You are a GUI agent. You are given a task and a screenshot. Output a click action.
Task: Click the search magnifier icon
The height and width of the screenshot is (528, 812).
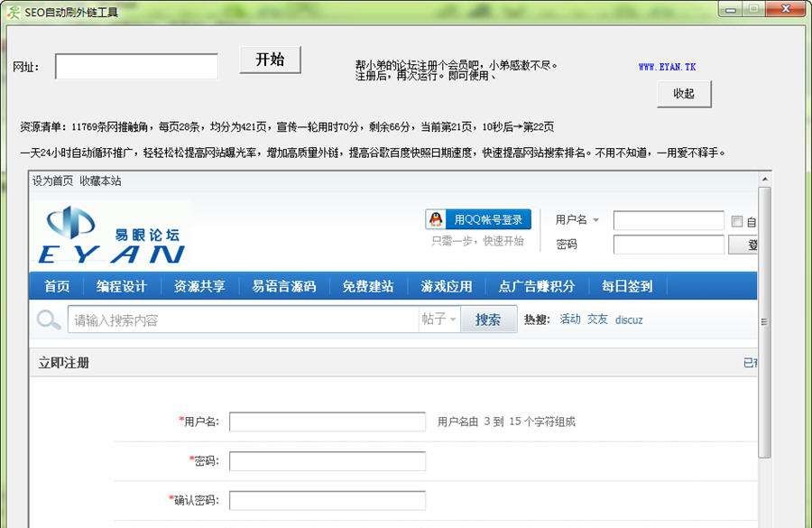tap(47, 320)
